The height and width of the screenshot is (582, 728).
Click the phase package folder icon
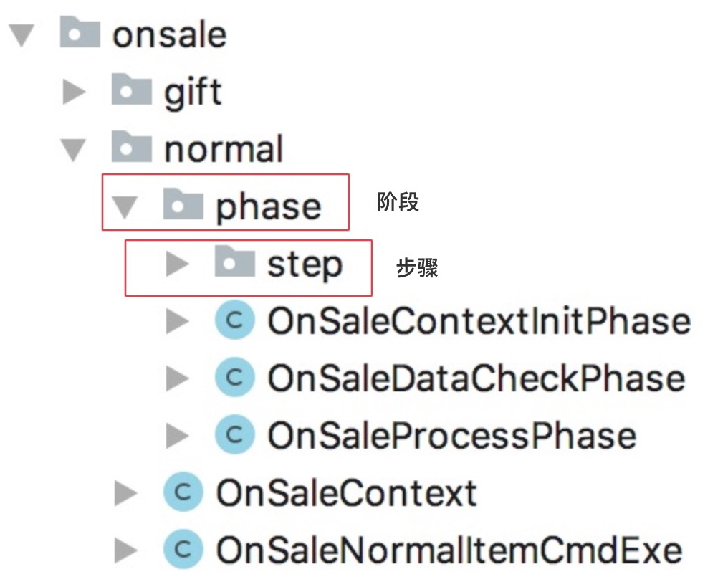183,204
